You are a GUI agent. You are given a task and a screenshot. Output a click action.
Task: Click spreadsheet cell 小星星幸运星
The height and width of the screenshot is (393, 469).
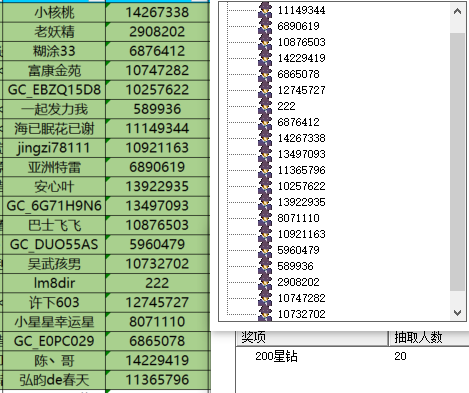tap(54, 322)
